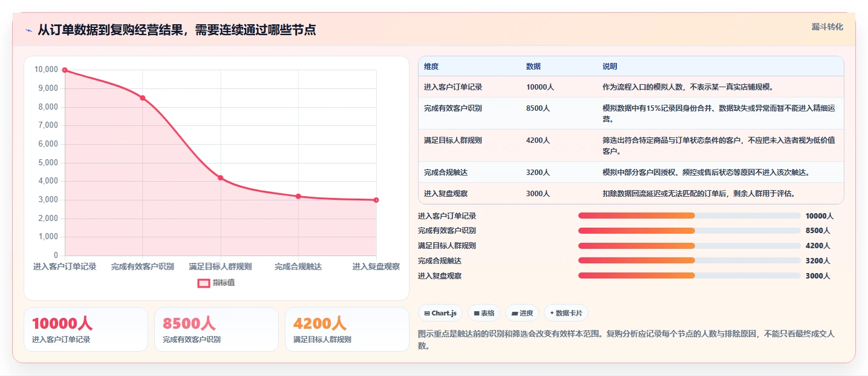Click the 5,000 y-axis label
The height and width of the screenshot is (376, 868).
tap(48, 162)
